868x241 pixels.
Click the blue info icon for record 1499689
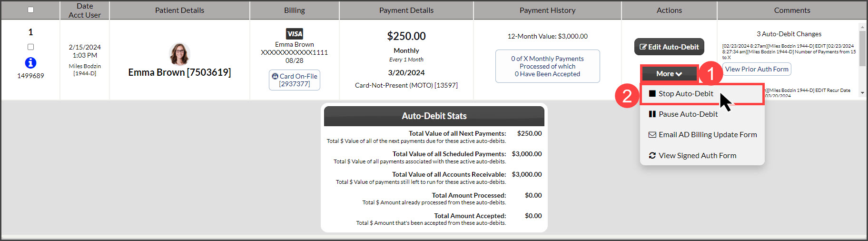(30, 62)
